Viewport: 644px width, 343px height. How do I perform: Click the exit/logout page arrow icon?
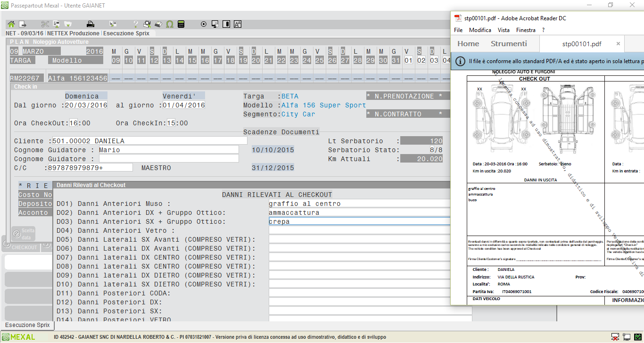(x=22, y=24)
